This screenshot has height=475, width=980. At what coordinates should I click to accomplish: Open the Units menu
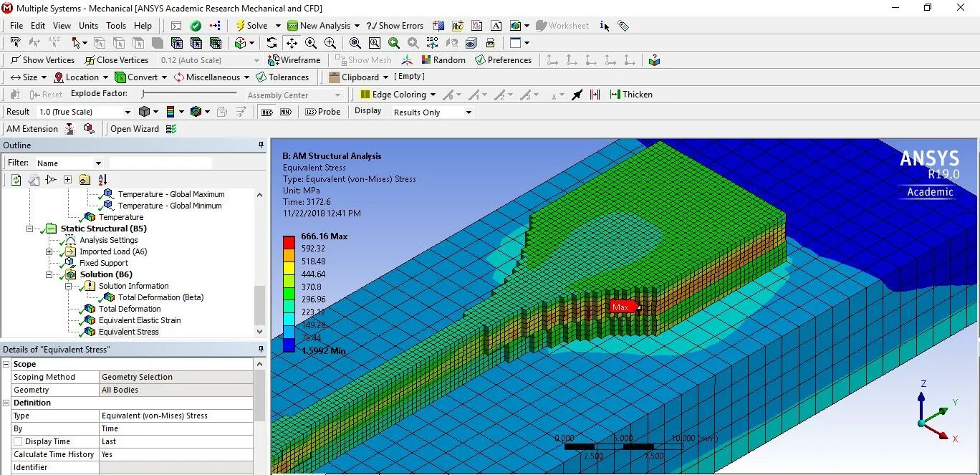click(89, 26)
